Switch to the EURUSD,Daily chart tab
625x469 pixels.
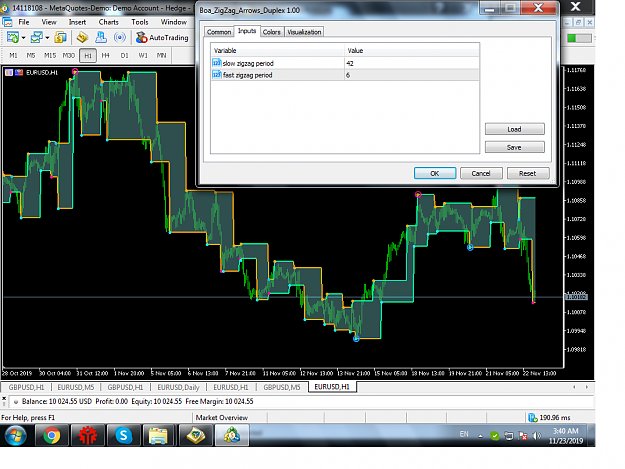[x=178, y=387]
